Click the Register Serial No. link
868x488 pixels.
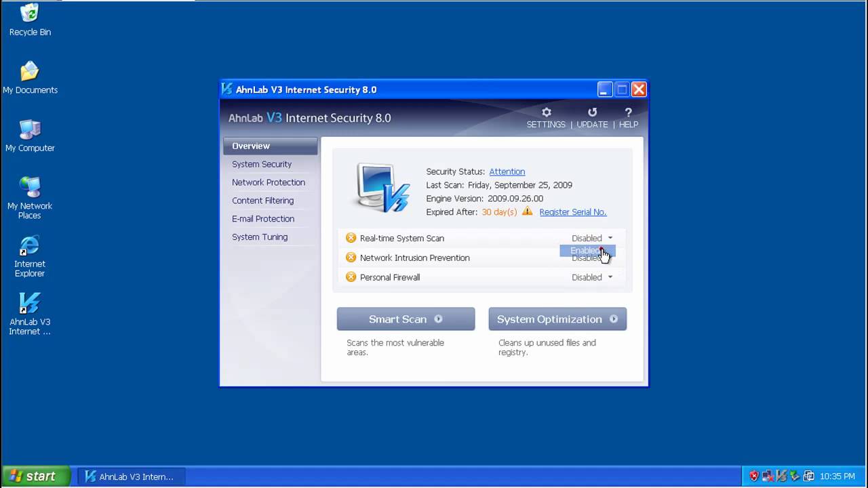point(573,212)
